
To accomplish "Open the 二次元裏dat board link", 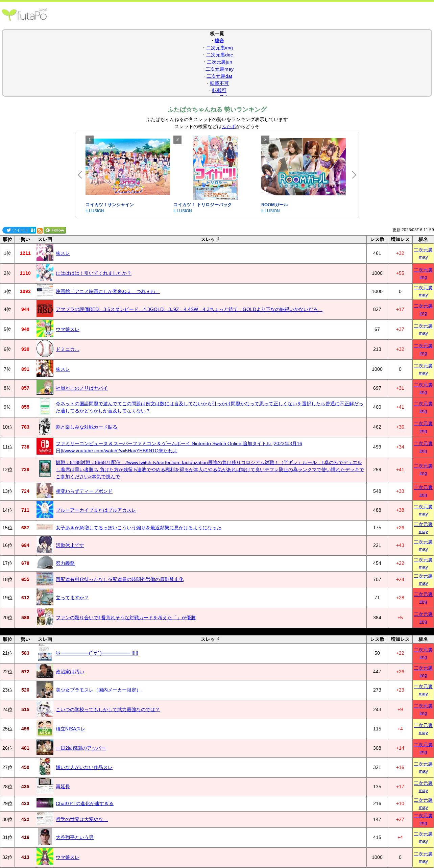I will [219, 76].
